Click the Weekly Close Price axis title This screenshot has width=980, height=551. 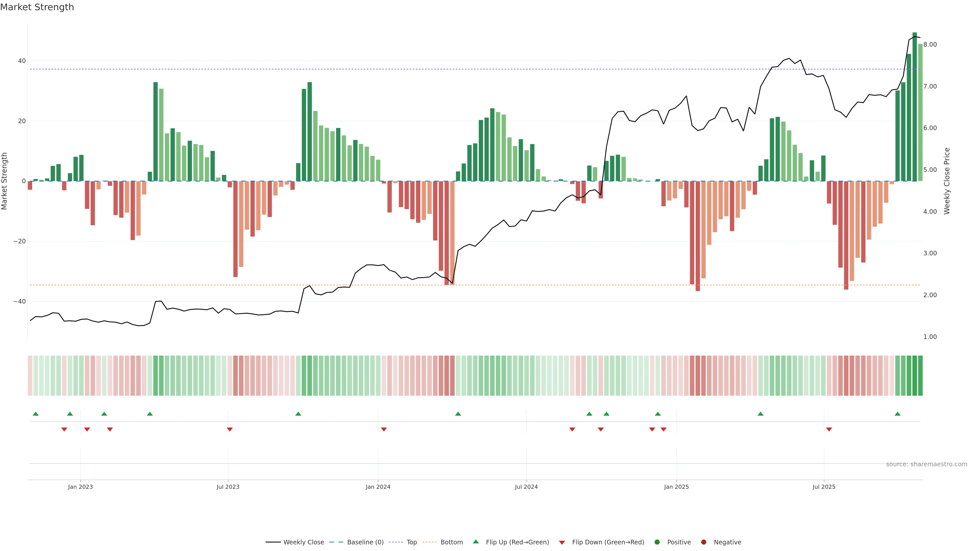(x=947, y=181)
